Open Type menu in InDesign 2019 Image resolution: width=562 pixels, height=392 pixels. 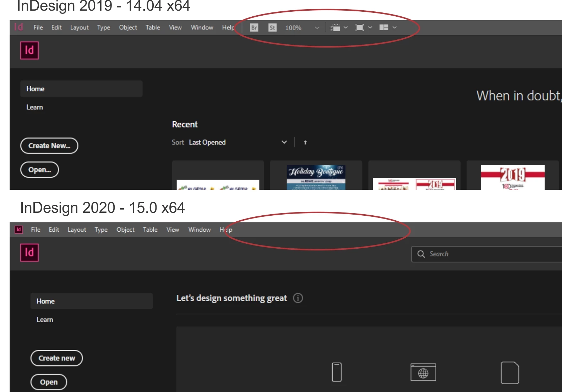tap(104, 27)
